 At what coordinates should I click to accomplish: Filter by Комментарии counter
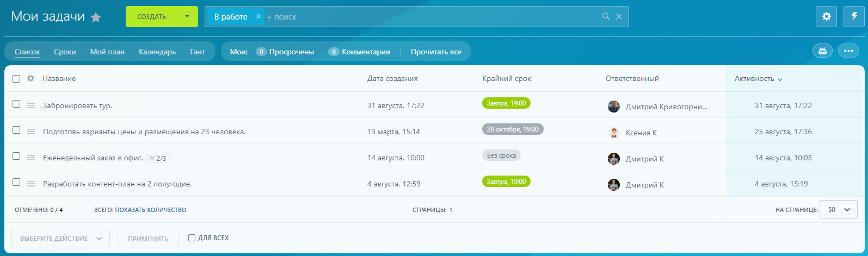359,52
